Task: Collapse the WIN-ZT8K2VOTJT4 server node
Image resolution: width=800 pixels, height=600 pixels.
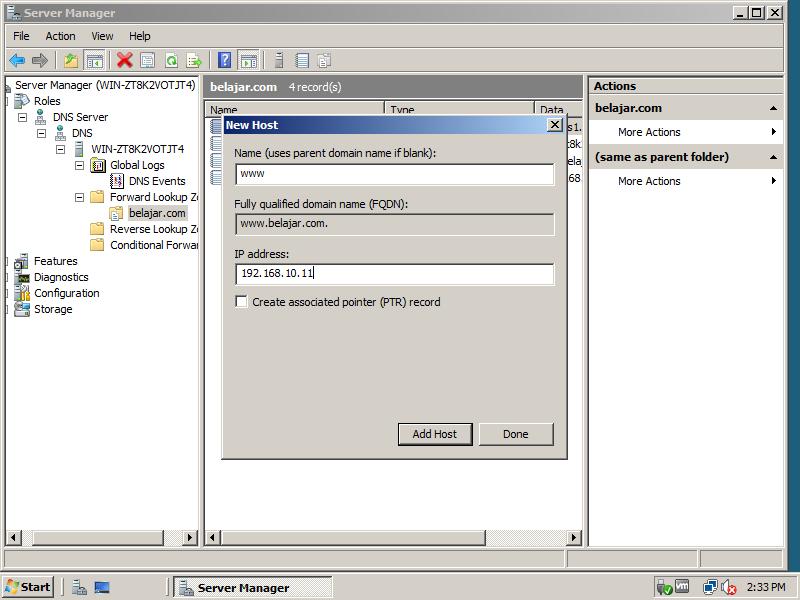Action: click(x=60, y=149)
